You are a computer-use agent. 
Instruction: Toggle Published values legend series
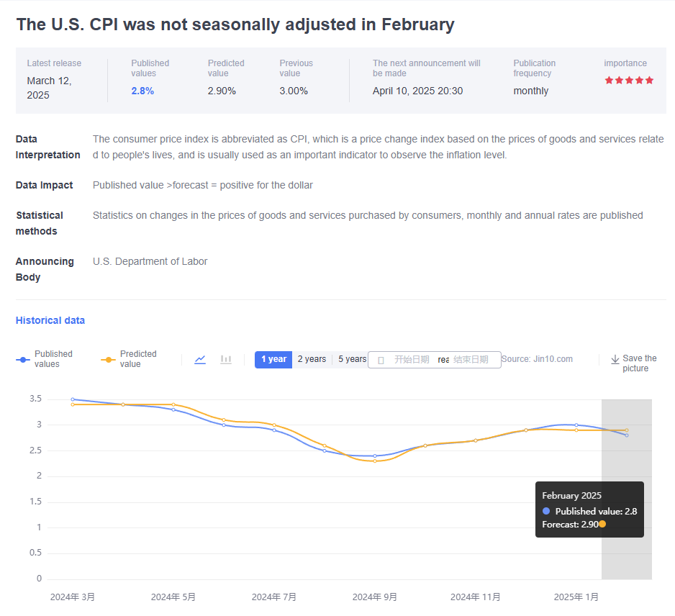(45, 359)
